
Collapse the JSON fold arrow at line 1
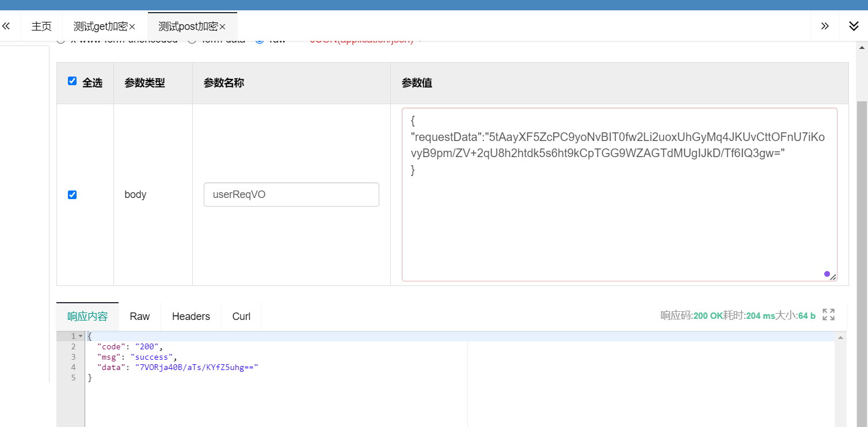81,336
